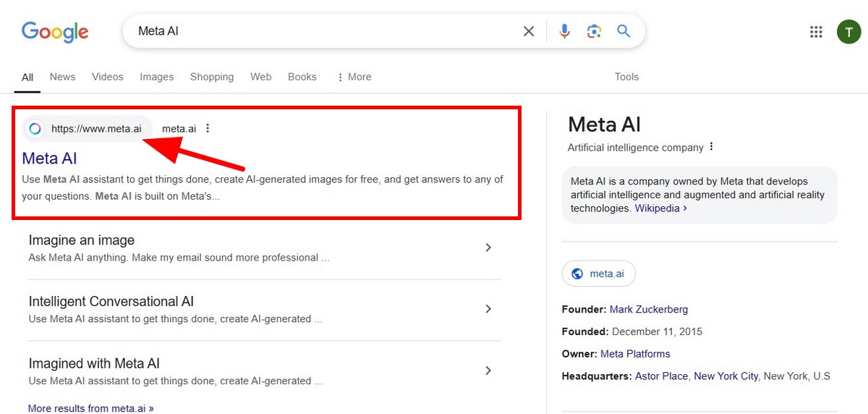The image size is (868, 414).
Task: Switch to the Shopping tab
Action: click(x=212, y=77)
